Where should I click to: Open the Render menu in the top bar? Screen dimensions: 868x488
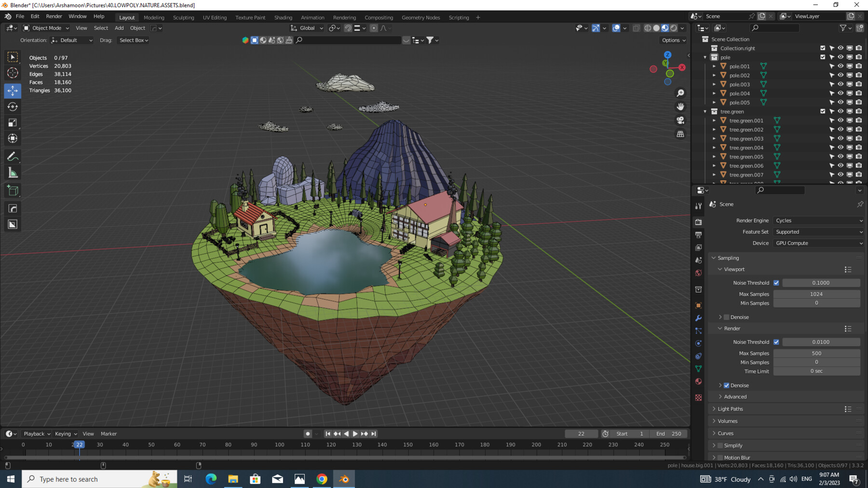(x=54, y=16)
